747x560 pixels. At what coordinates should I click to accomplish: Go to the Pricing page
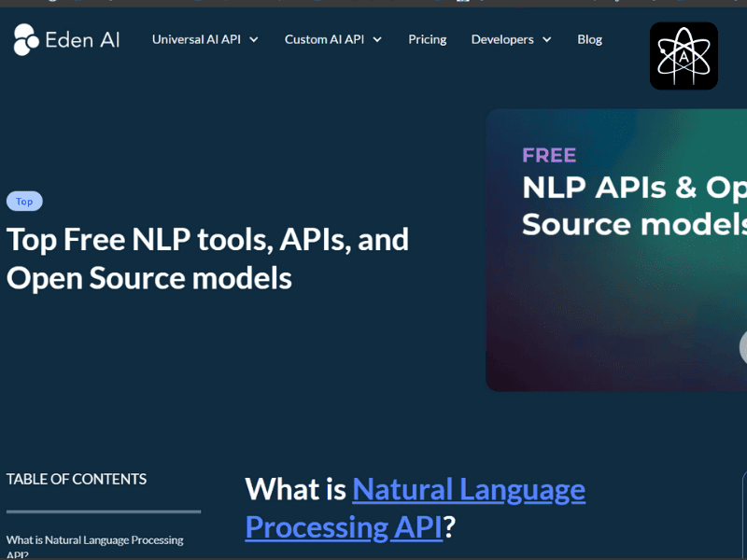(x=427, y=39)
